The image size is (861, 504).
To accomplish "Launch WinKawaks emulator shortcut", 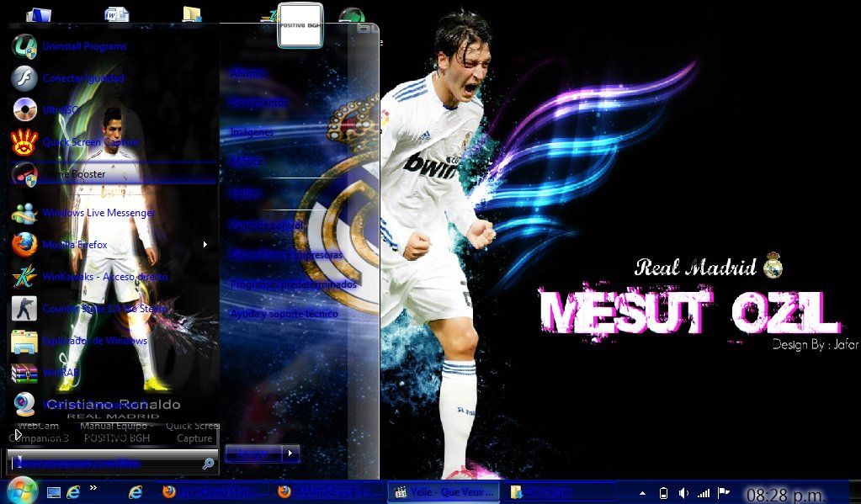I will 104,277.
